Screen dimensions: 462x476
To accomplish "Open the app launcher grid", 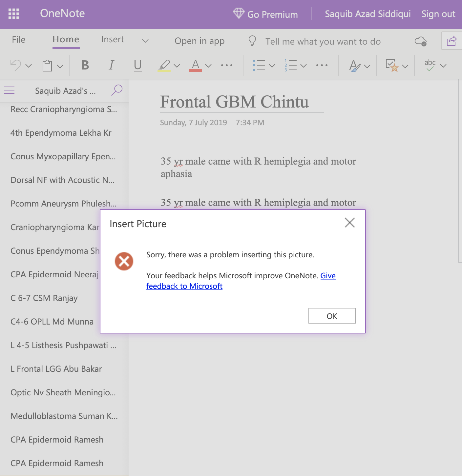I will point(14,14).
